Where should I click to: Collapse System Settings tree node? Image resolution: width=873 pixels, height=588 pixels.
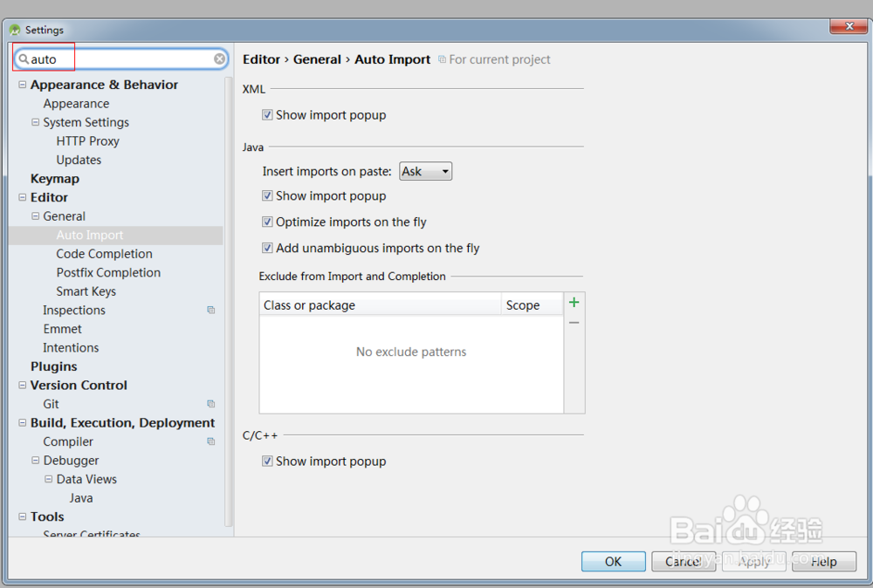click(x=35, y=122)
